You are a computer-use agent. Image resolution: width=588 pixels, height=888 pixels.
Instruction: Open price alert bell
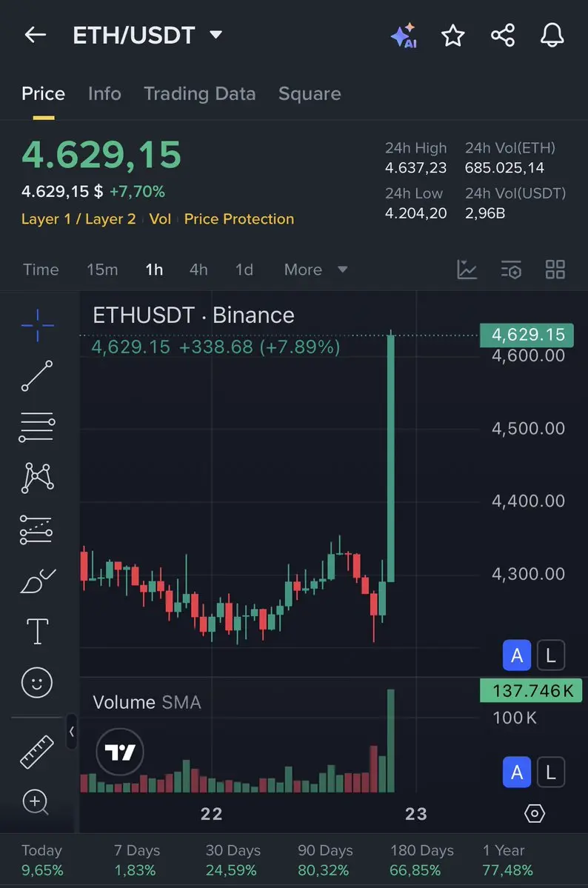552,35
